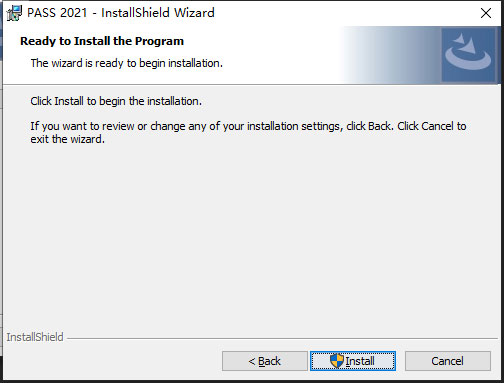Screen dimensions: 504x383
Task: Click the gray footer area left of Back
Action: 112,361
